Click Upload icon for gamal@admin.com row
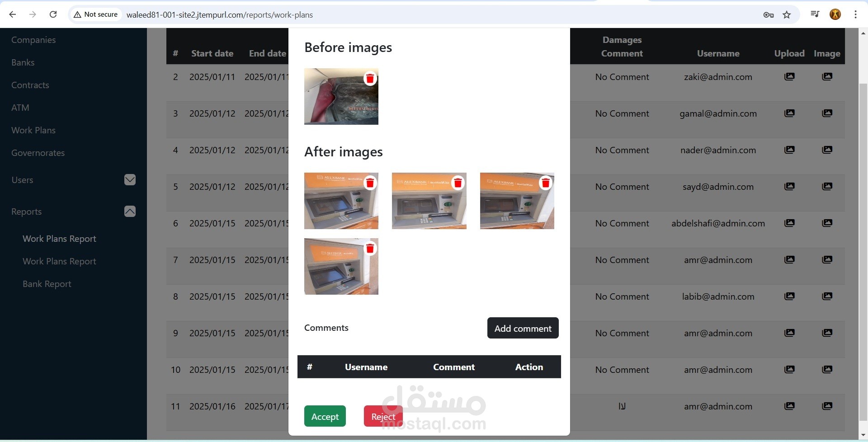 click(x=789, y=113)
